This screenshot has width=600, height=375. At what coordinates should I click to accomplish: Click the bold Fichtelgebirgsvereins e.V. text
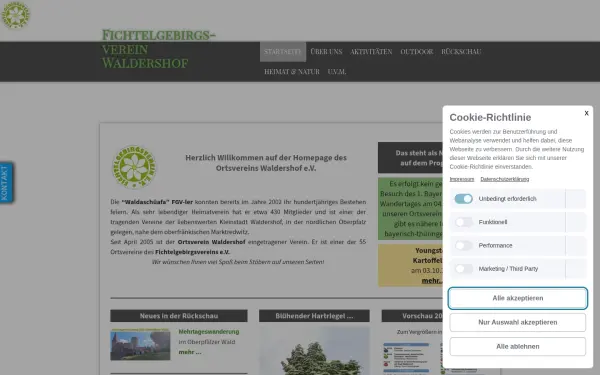192,252
